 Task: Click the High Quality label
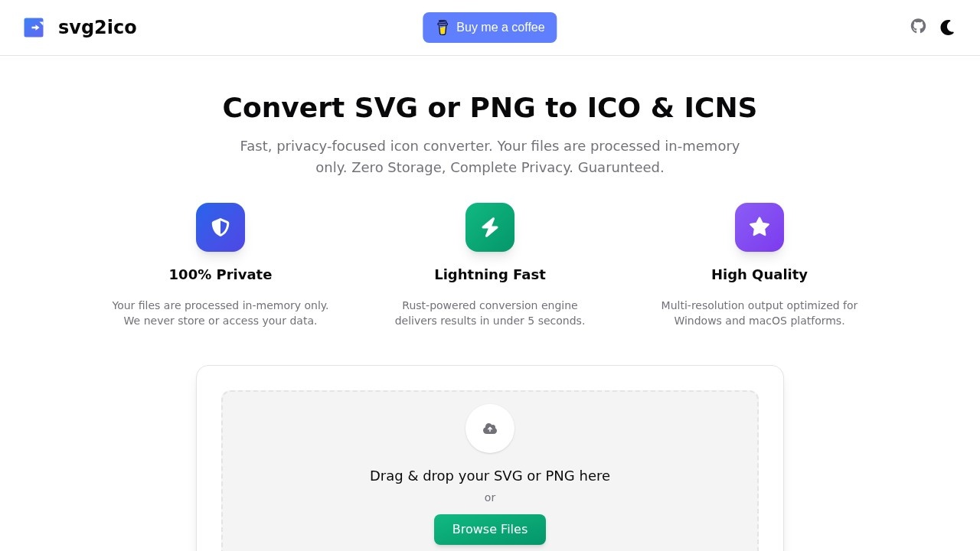click(759, 274)
